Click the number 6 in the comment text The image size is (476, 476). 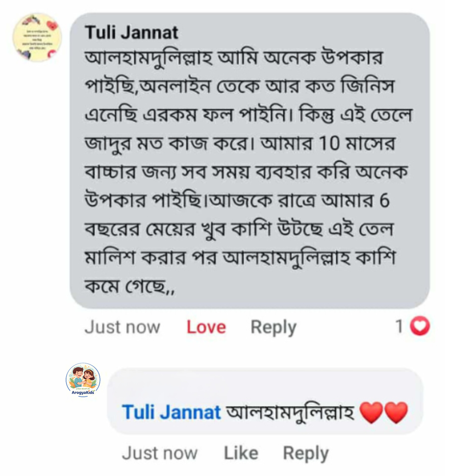pos(385,201)
